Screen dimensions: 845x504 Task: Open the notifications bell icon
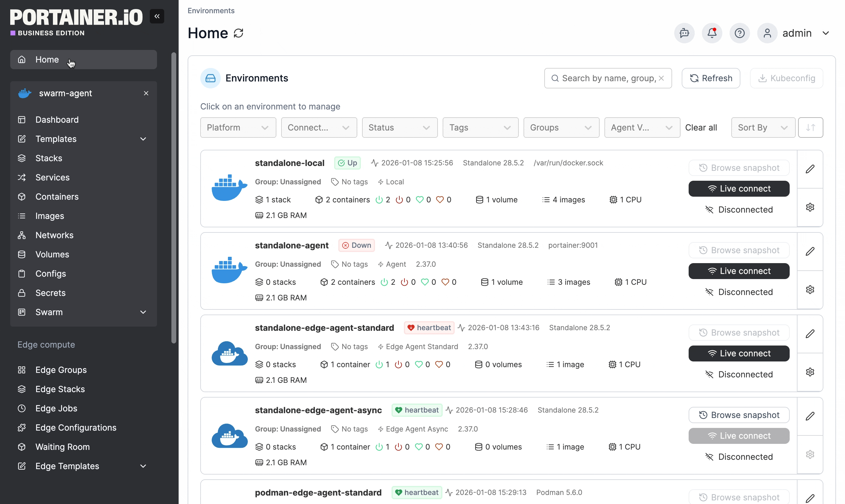tap(711, 33)
